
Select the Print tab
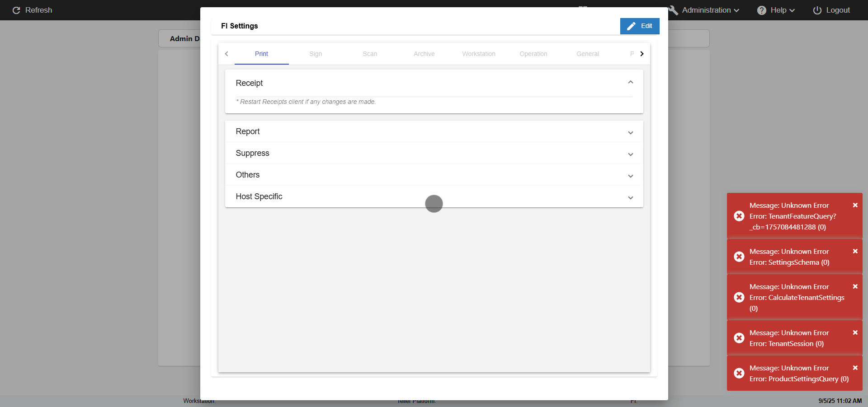click(261, 54)
